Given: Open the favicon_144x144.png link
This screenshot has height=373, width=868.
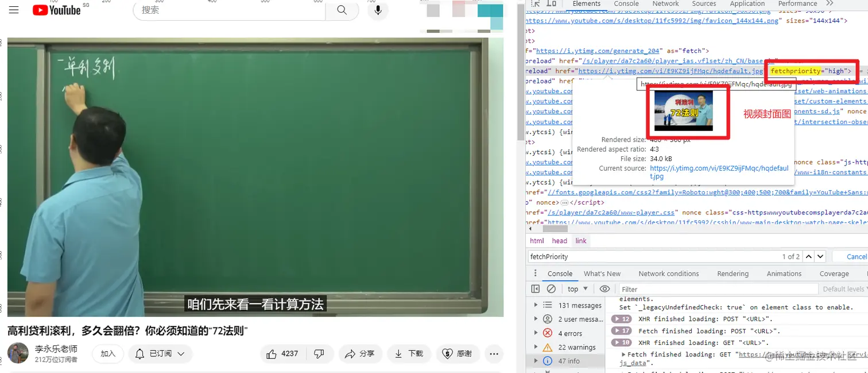Looking at the screenshot, I should coord(652,20).
